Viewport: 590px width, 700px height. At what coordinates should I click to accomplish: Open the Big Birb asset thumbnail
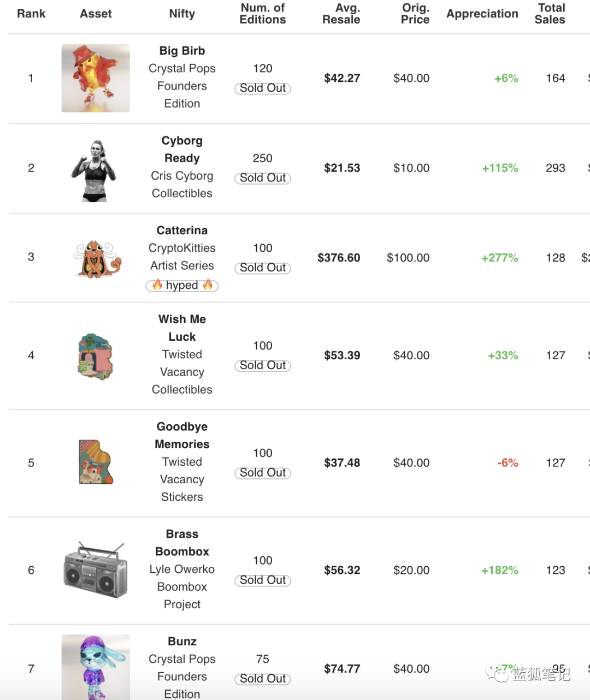(x=96, y=78)
